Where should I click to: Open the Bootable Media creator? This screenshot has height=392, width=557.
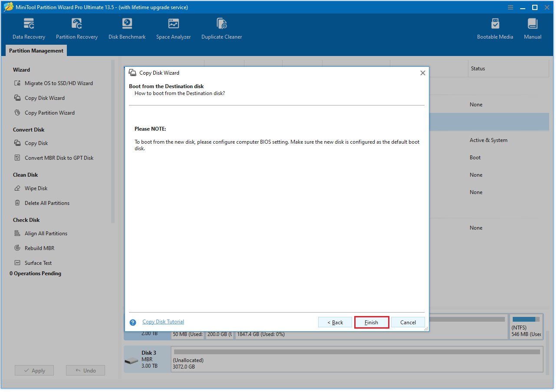tap(495, 28)
